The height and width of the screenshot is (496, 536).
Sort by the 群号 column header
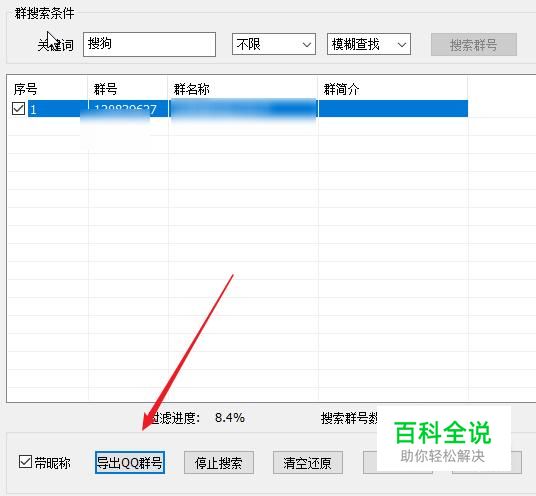coord(106,89)
